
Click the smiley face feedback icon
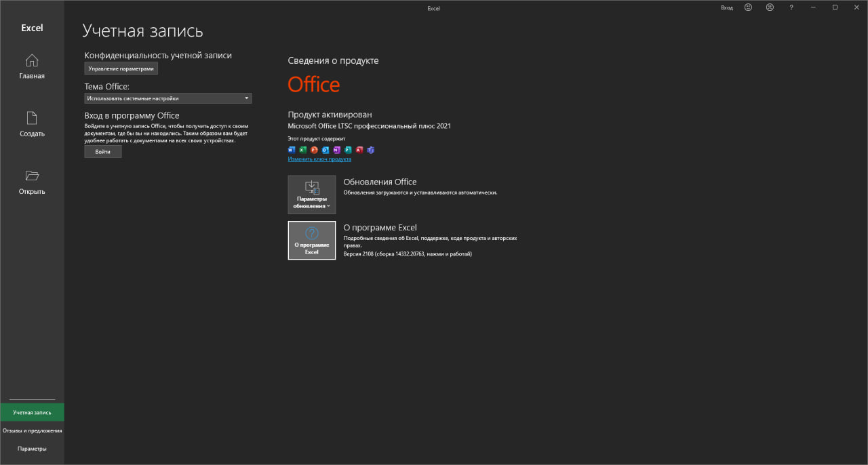748,7
